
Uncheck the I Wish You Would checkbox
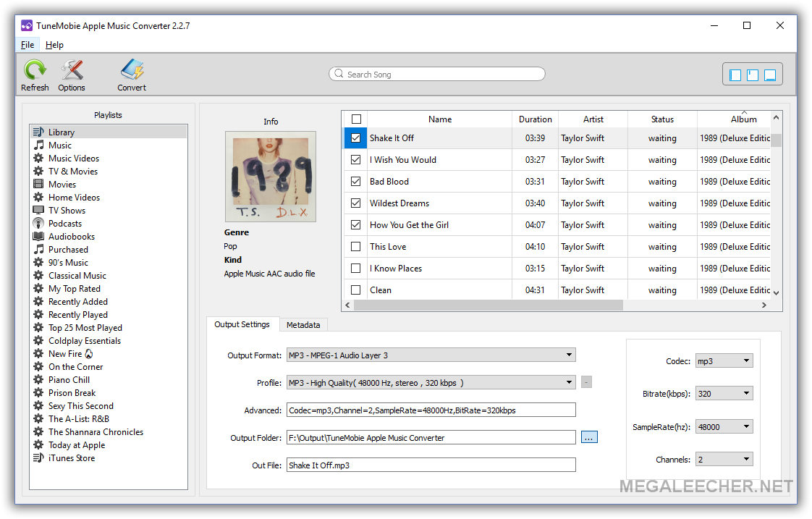pos(356,159)
